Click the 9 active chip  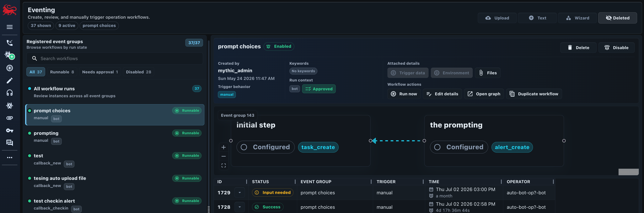tap(67, 25)
